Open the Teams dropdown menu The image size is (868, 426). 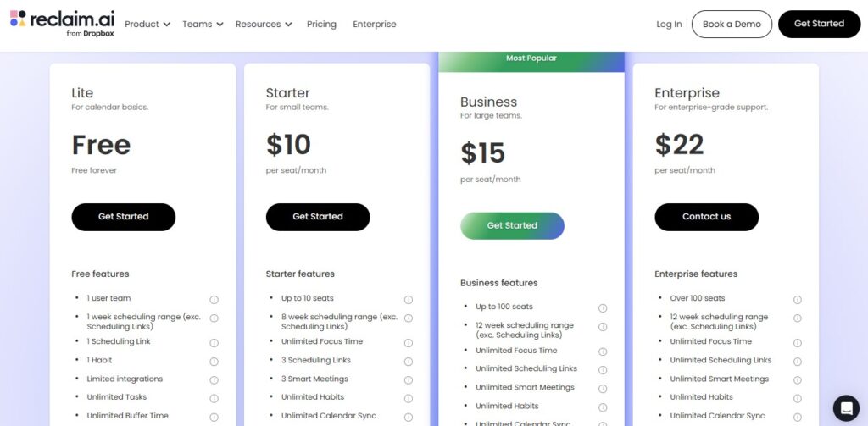(x=203, y=25)
